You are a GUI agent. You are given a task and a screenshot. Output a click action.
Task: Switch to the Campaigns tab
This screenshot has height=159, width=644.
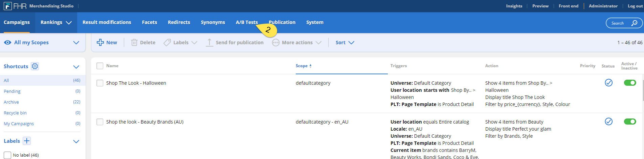[x=17, y=22]
